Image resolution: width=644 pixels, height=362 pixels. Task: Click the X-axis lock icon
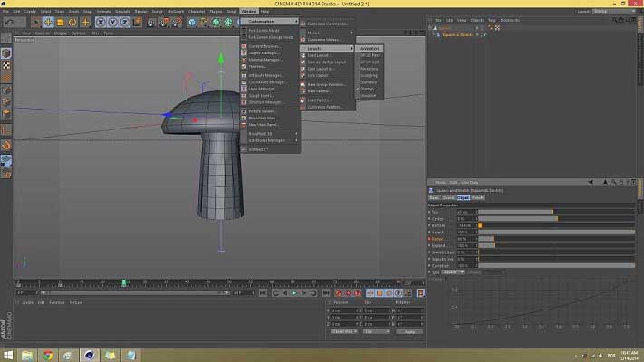pos(99,22)
